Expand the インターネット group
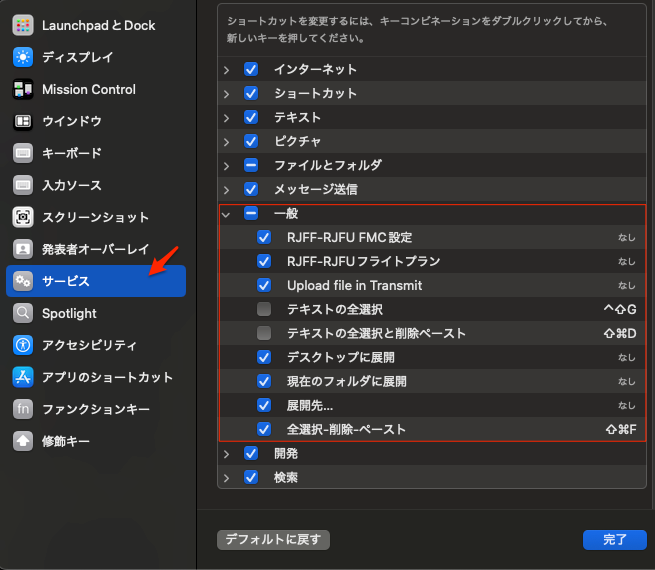The image size is (655, 570). 226,69
